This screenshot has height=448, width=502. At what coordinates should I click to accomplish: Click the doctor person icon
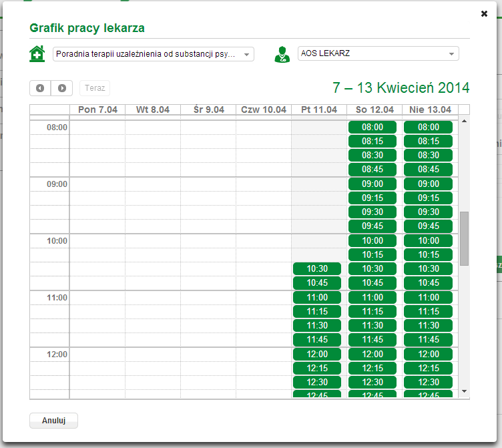click(282, 54)
